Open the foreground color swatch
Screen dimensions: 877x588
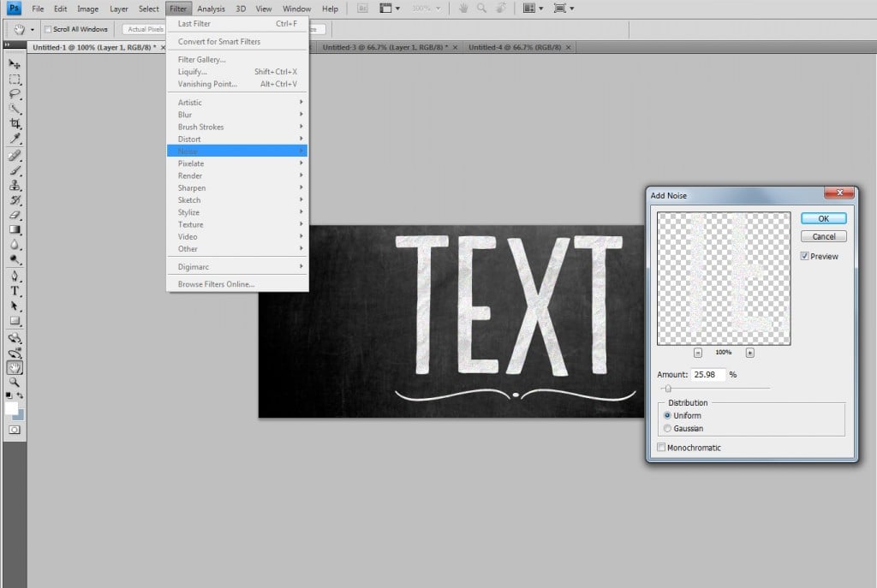coord(10,407)
